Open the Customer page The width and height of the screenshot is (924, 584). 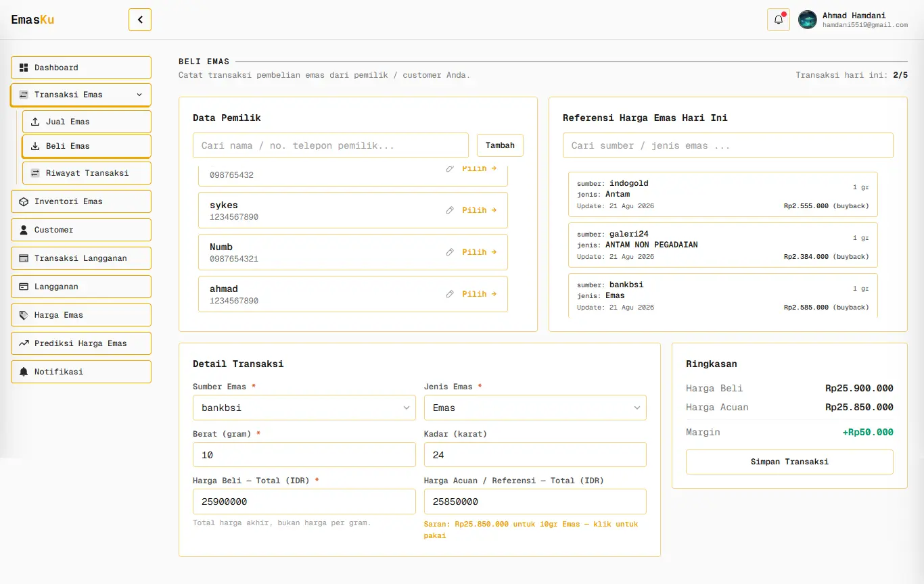coord(81,230)
